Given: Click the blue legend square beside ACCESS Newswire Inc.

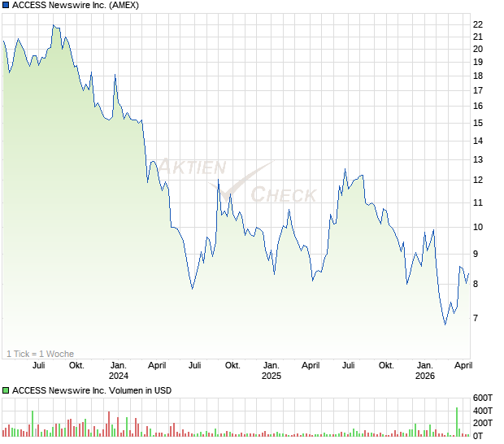Looking at the screenshot, I should pos(6,5).
